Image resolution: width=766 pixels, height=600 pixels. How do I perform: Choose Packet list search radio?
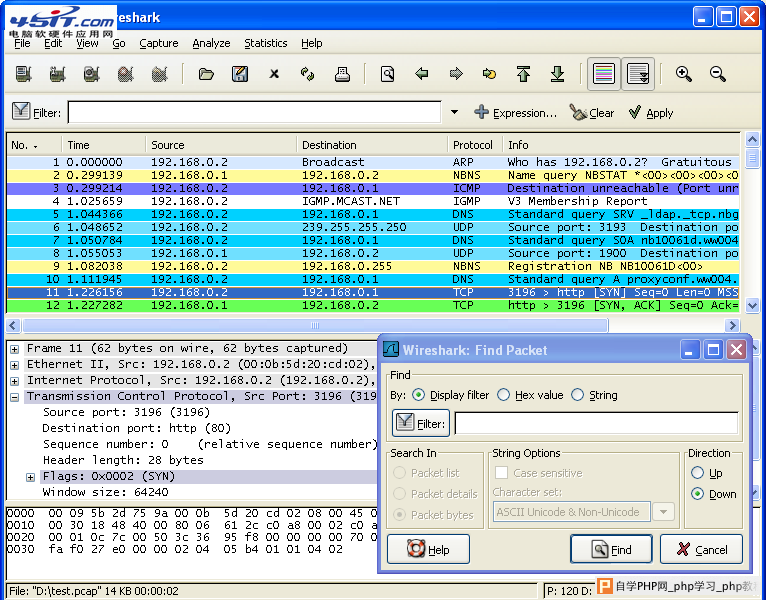coord(400,472)
